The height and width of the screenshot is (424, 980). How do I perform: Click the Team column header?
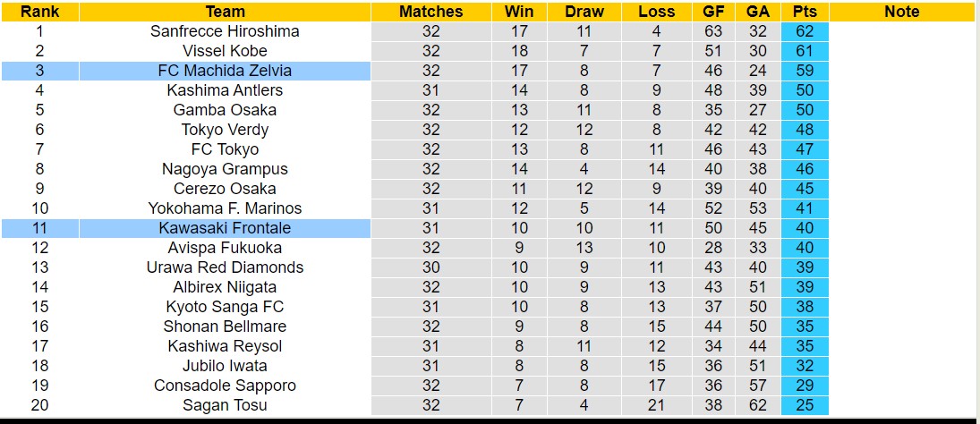coord(225,12)
